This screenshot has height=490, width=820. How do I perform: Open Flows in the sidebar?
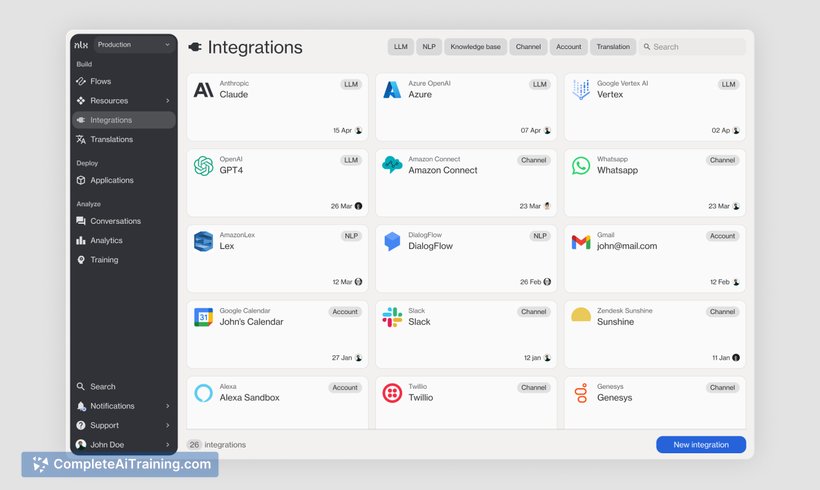coord(123,81)
